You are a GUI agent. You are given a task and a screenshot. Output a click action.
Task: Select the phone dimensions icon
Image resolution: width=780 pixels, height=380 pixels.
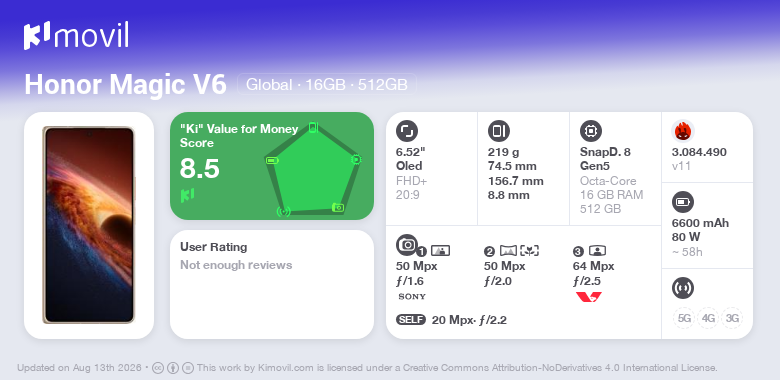click(499, 131)
